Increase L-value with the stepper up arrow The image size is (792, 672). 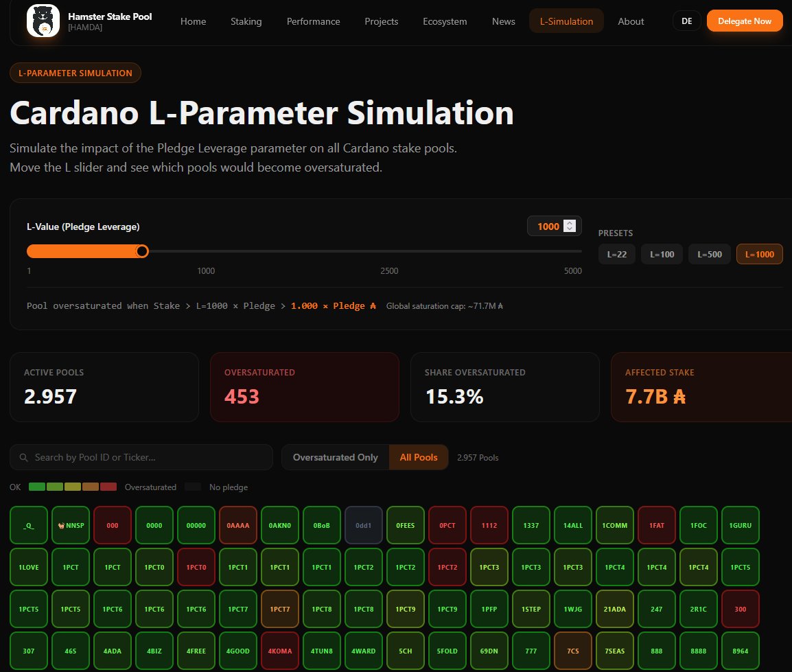[570, 223]
